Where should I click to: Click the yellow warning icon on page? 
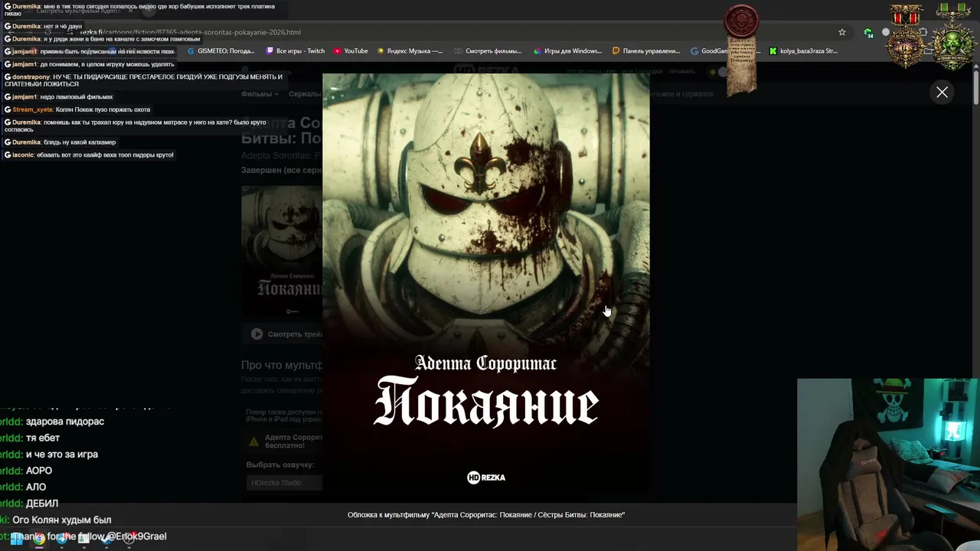pos(253,442)
